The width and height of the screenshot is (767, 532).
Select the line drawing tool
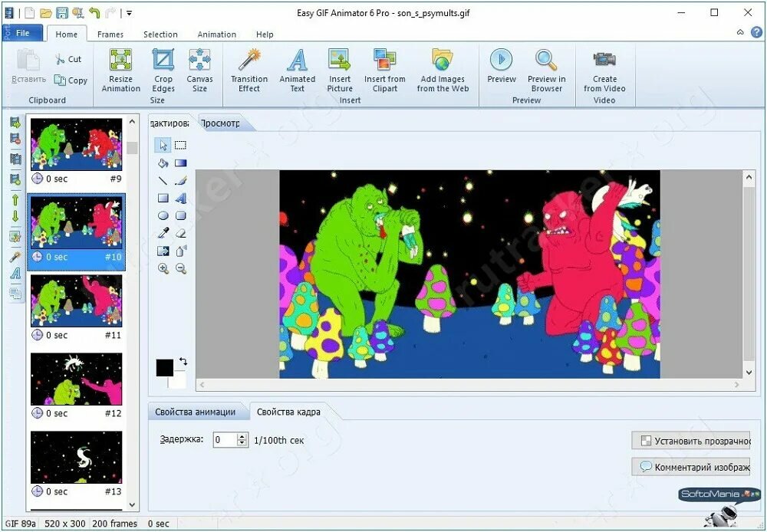[163, 180]
